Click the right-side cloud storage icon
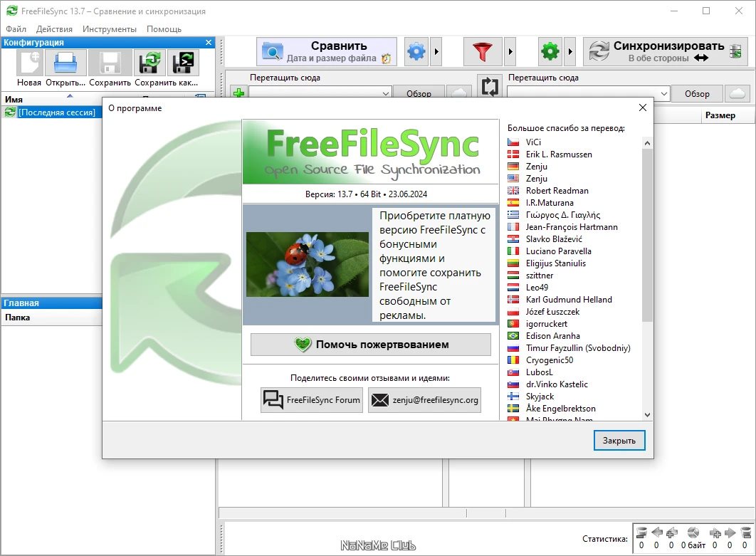Screen dimensions: 756x556 (738, 93)
